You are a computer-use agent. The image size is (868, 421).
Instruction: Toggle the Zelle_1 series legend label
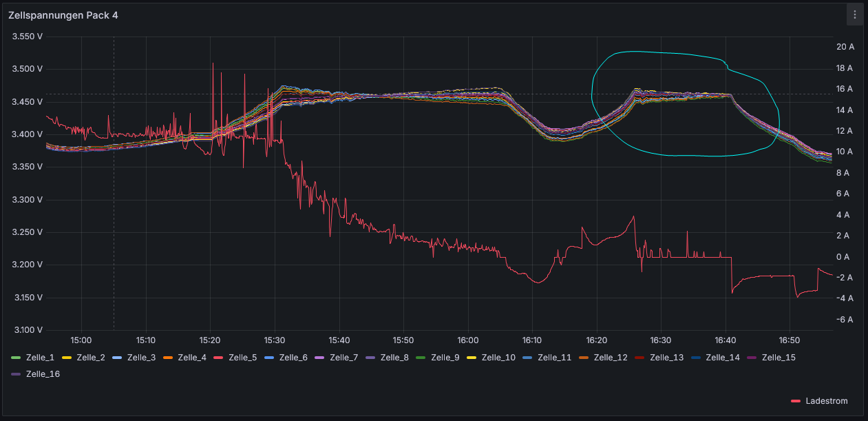(40, 357)
